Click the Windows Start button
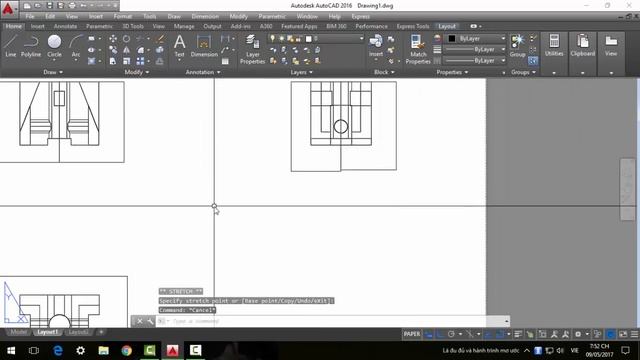The width and height of the screenshot is (640, 360). 11,350
